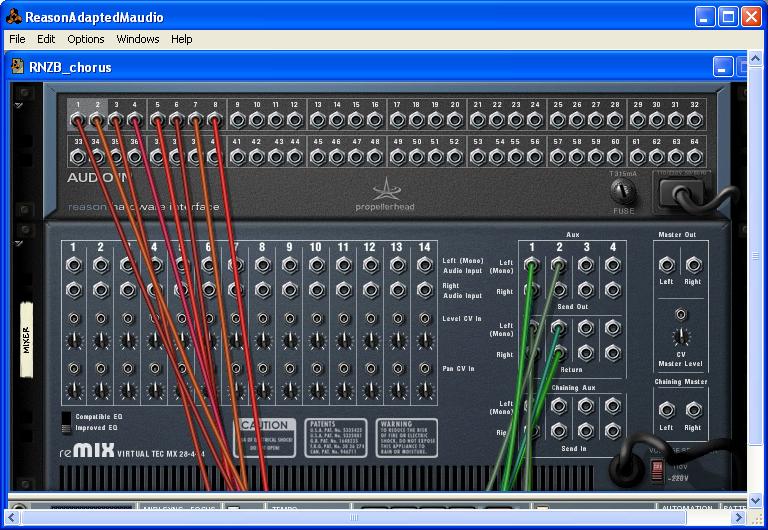The width and height of the screenshot is (768, 530).
Task: Click mixer channel 9 Pan CV In jack
Action: 290,368
